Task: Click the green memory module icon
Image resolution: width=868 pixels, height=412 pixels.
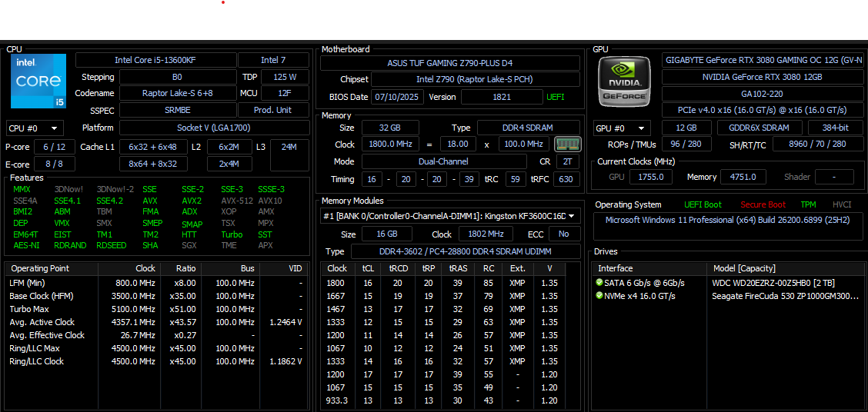Action: [x=568, y=145]
